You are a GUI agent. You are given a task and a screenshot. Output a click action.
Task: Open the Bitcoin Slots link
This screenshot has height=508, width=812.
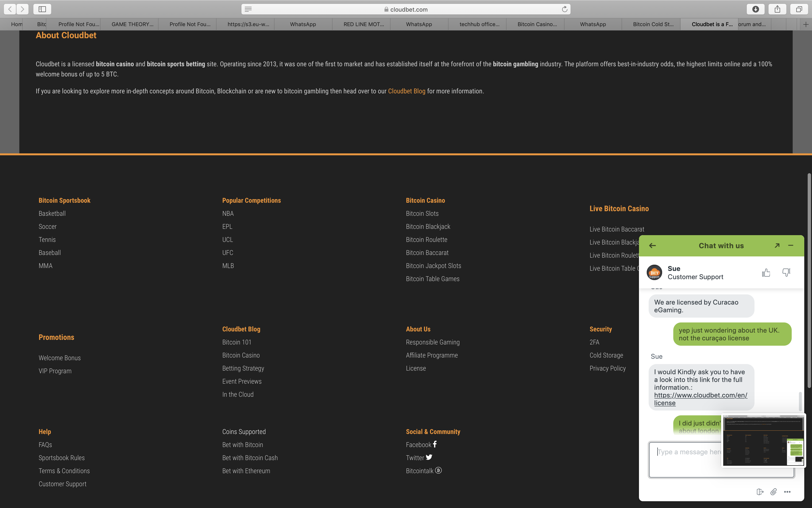[422, 213]
